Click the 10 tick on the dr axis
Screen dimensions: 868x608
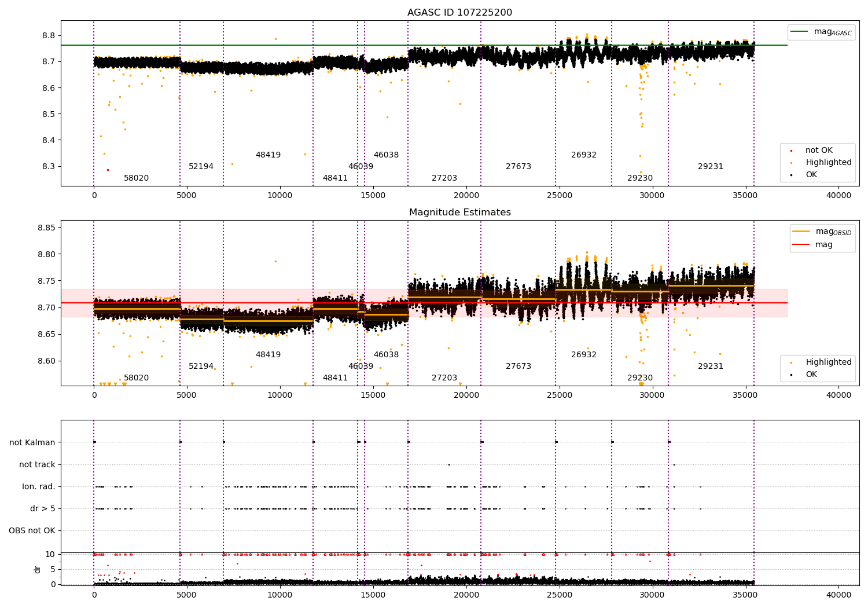(50, 555)
